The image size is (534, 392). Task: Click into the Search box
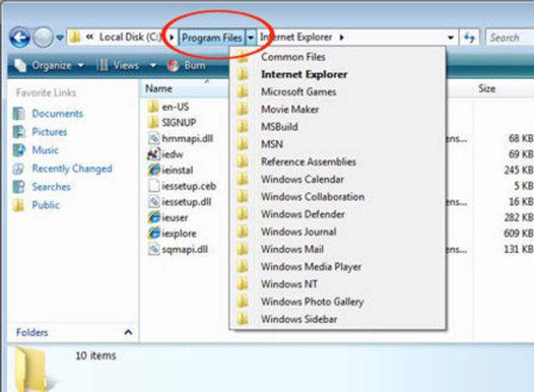510,38
